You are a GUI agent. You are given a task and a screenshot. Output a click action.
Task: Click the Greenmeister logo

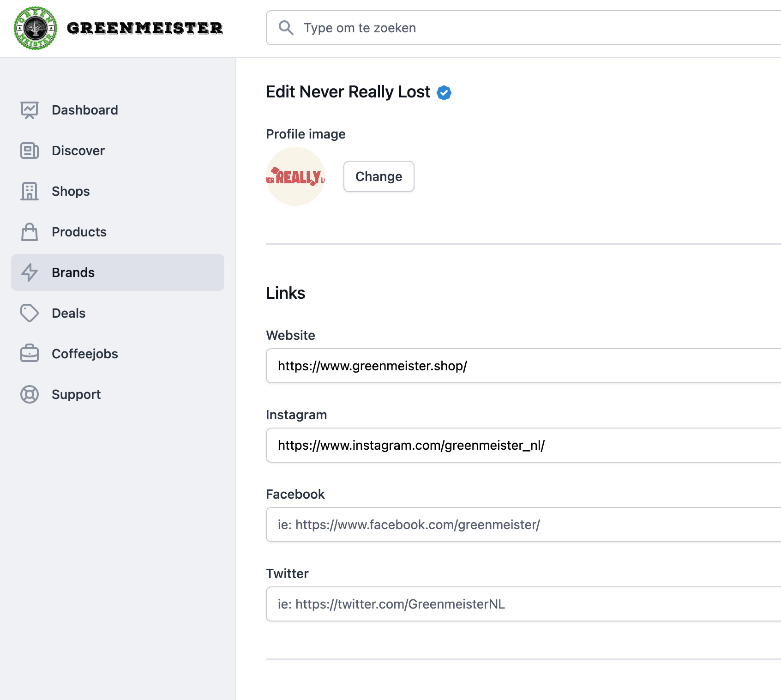coord(35,28)
